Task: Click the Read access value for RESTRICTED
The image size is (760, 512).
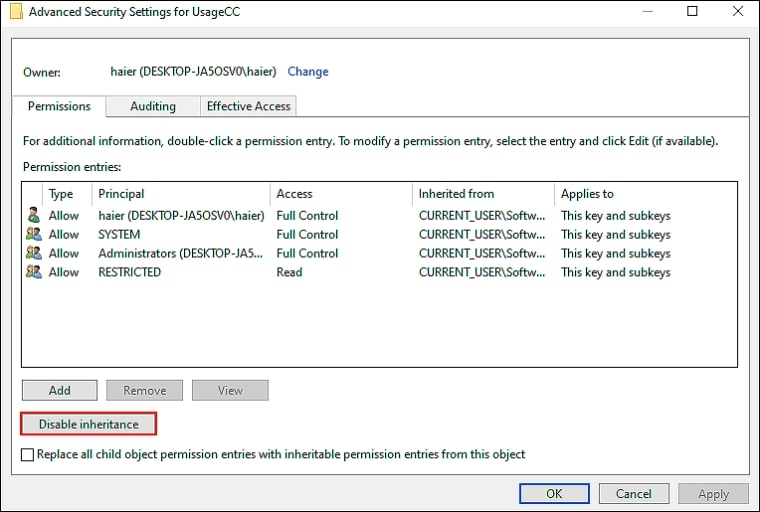Action: (x=289, y=272)
